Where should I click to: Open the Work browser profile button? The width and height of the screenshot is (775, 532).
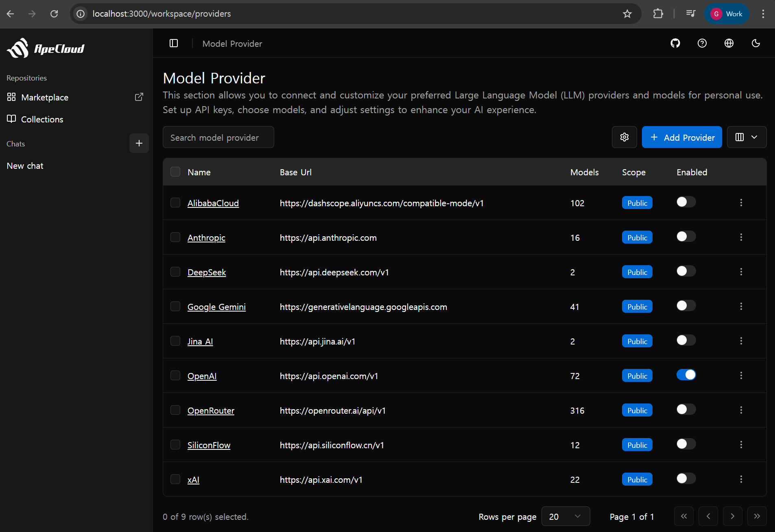pos(727,14)
